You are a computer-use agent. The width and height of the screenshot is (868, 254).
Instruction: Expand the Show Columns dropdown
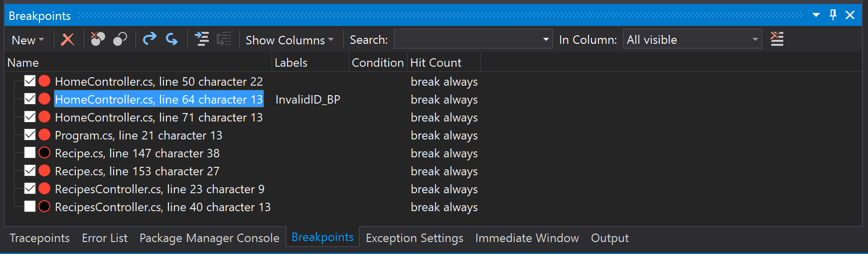(289, 40)
